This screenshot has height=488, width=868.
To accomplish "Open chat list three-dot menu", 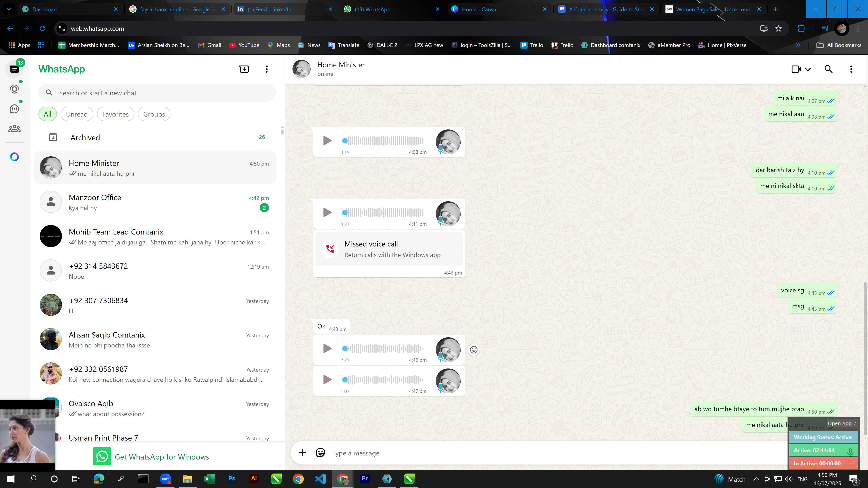I will click(x=267, y=69).
